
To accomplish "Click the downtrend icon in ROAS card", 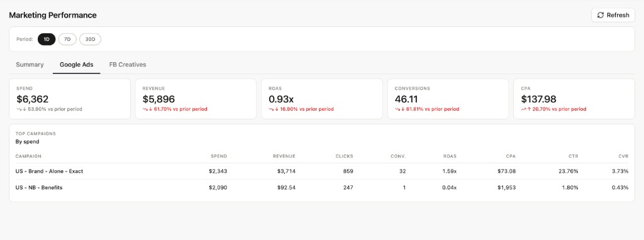I will point(271,109).
